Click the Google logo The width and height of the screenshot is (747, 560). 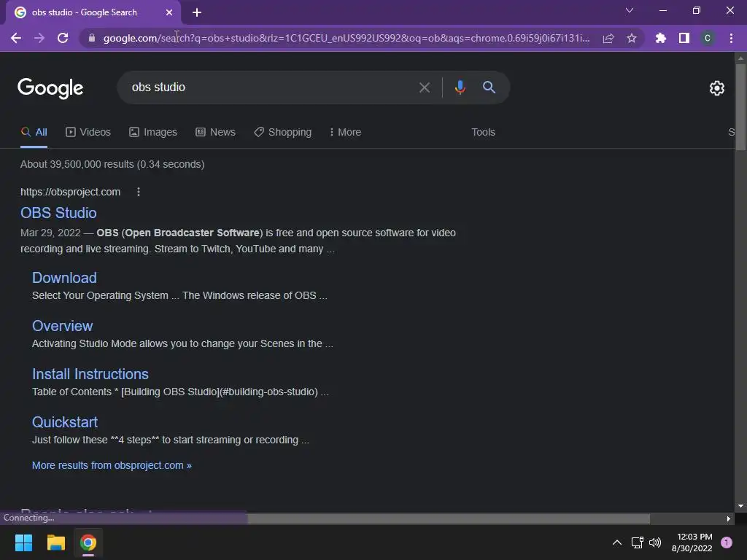50,88
